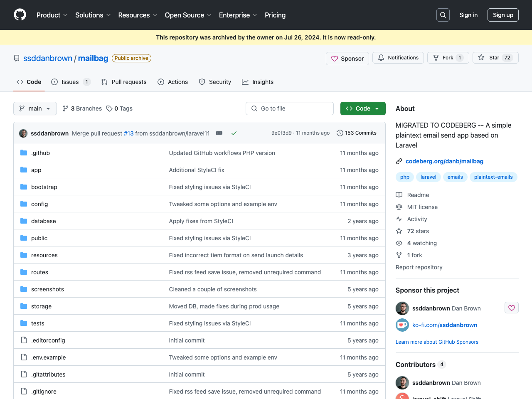The width and height of the screenshot is (532, 399).
Task: Click the book icon beside Readme
Action: pos(399,195)
